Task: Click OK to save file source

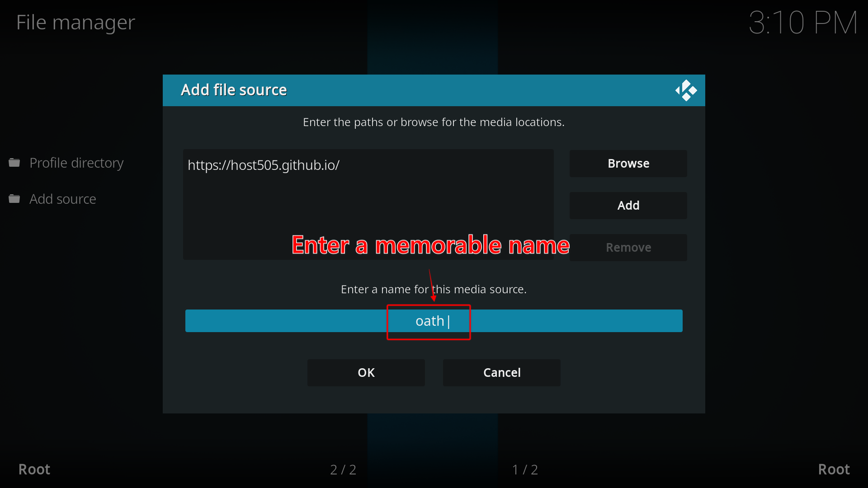Action: (365, 372)
